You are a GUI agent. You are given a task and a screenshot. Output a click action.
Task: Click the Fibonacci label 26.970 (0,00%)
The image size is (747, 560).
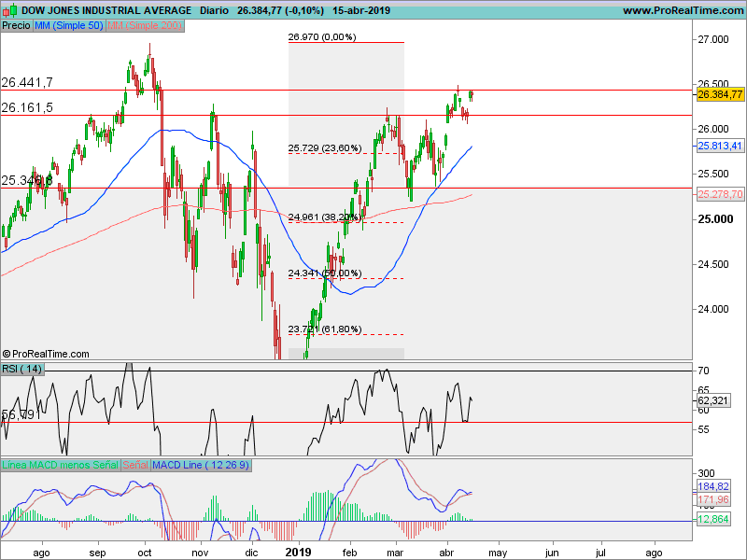322,36
